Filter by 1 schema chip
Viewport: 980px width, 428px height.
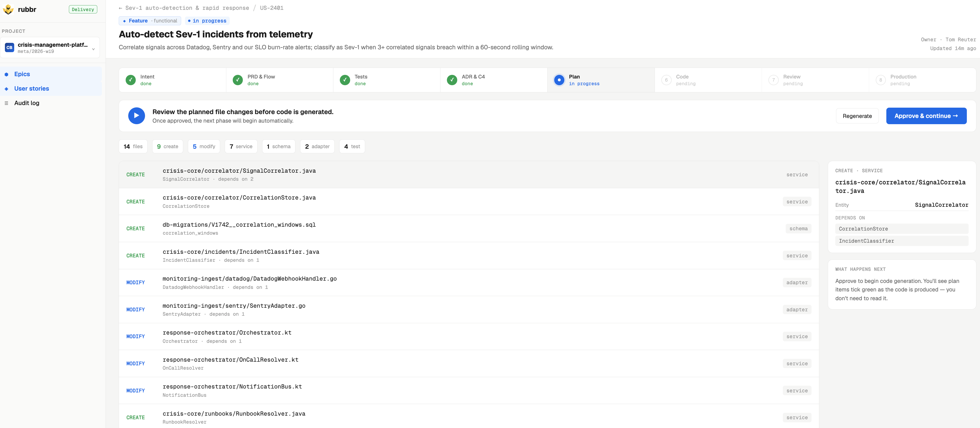(x=278, y=146)
